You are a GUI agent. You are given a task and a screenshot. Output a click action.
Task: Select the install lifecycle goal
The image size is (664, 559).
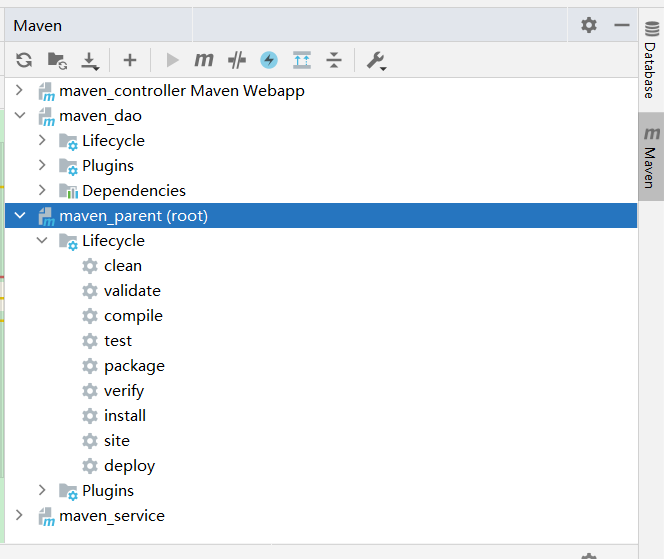(x=125, y=416)
